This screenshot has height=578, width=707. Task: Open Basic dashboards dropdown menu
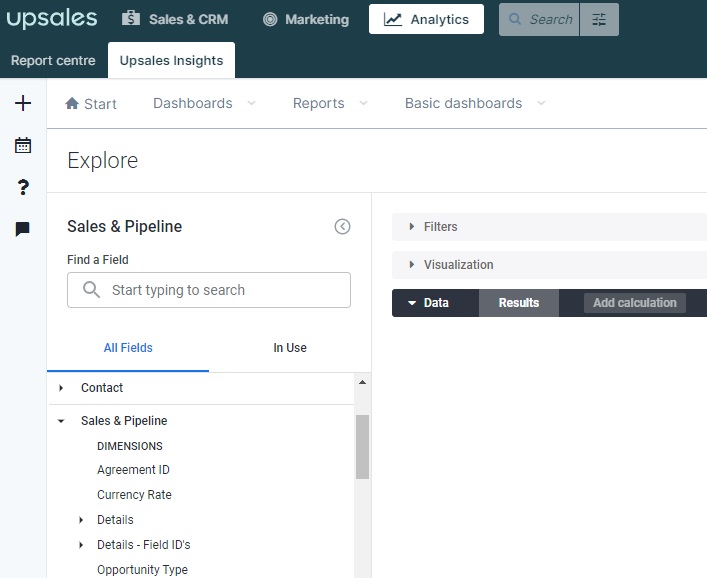[475, 103]
